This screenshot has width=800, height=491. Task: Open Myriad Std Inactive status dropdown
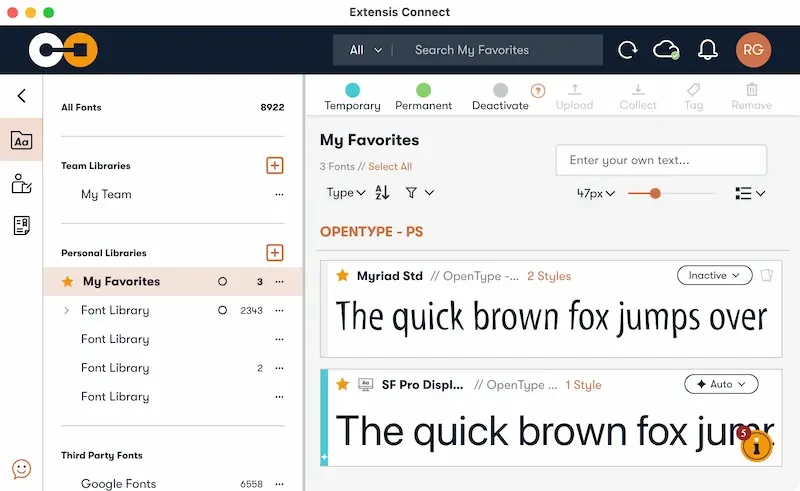pos(714,275)
